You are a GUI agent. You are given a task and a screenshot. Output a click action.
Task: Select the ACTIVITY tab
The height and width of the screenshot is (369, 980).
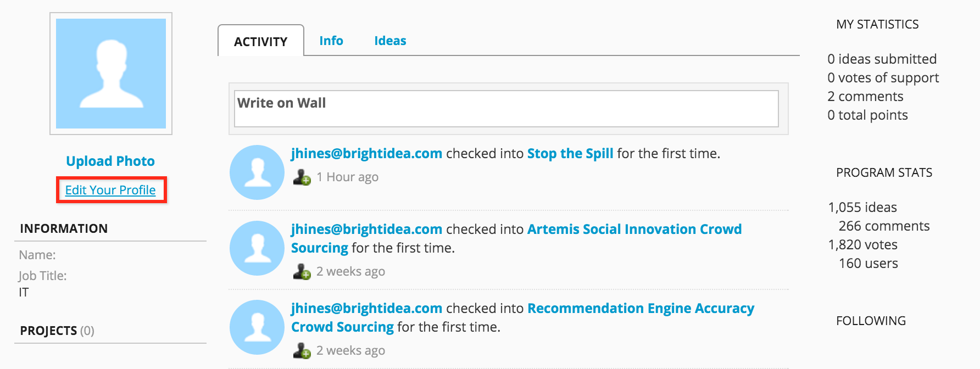[261, 41]
